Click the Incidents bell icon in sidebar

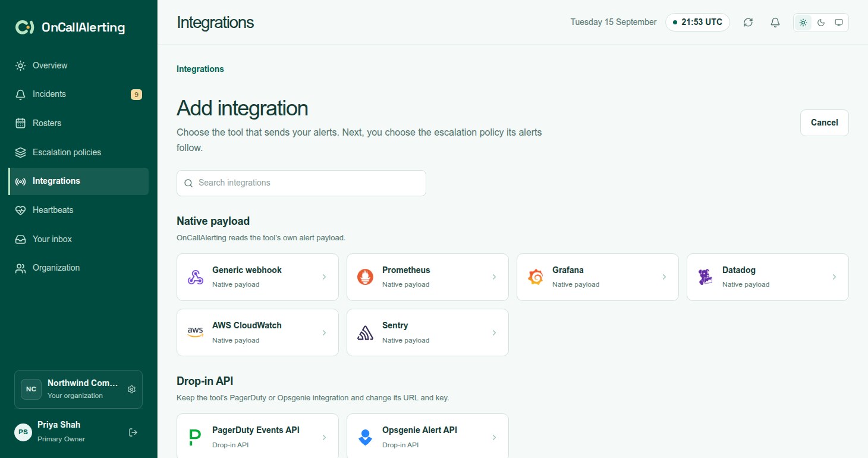[x=21, y=94]
